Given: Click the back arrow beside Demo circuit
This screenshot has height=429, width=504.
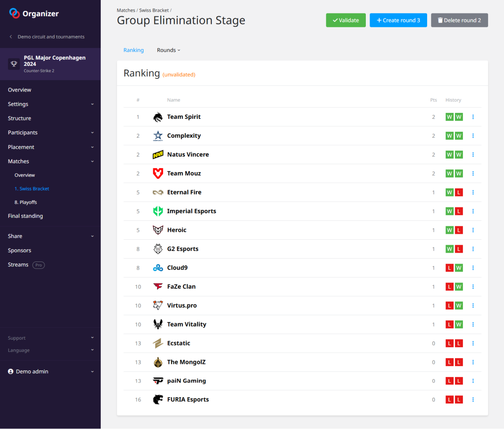Looking at the screenshot, I should pyautogui.click(x=11, y=37).
